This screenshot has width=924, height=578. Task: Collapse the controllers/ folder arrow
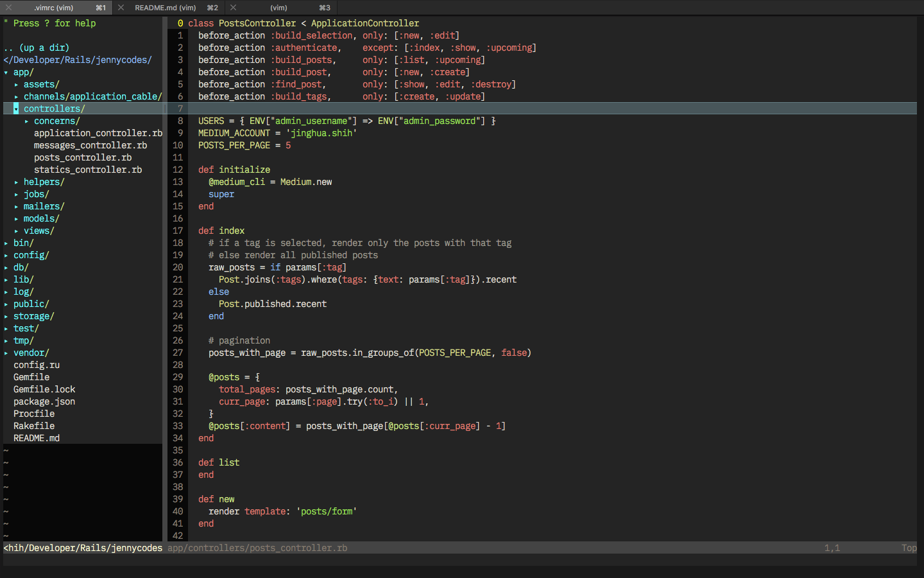(x=16, y=109)
